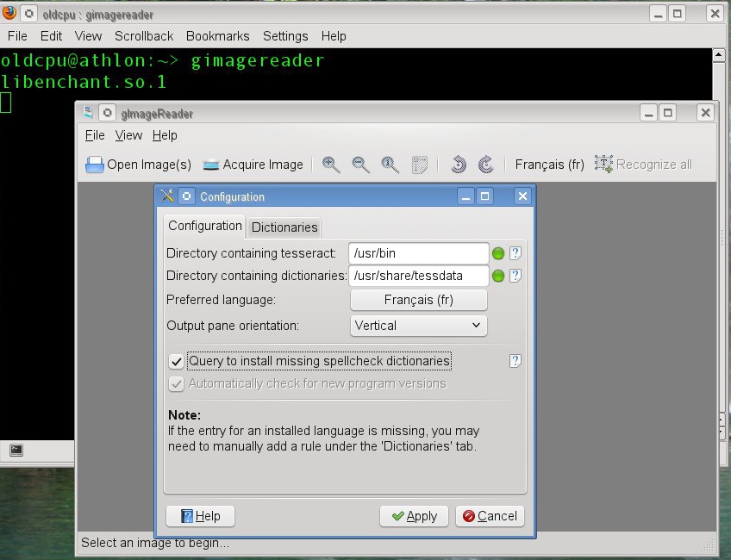Screen dimensions: 731x560
Task: Zoom in using the magnifier plus icon
Action: 330,165
